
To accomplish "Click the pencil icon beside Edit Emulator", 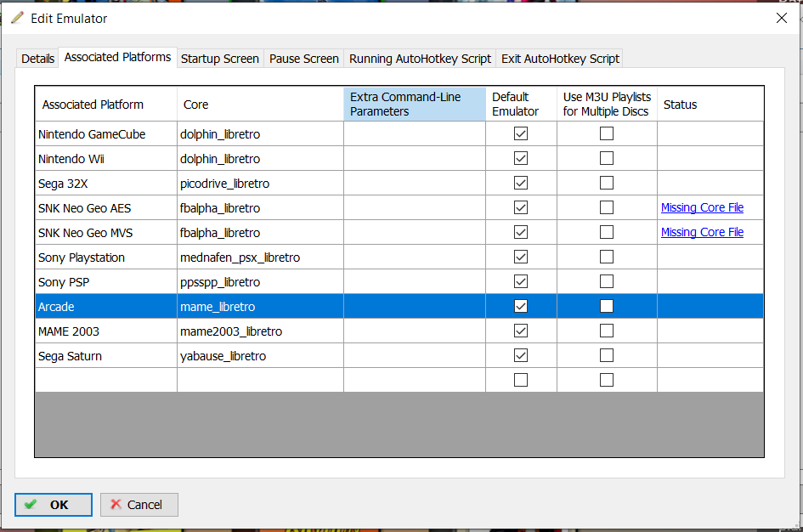I will 17,18.
